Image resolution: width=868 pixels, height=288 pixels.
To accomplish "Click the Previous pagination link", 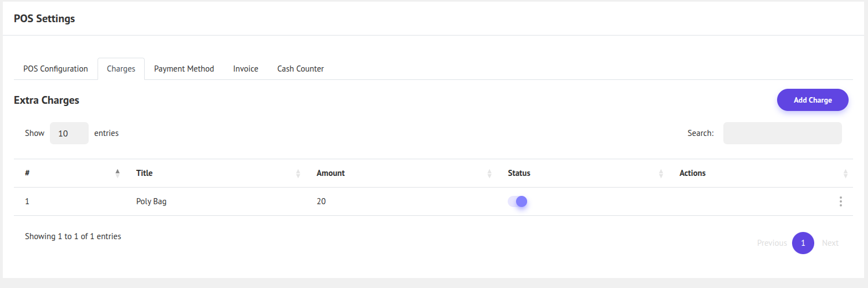I will [x=772, y=243].
